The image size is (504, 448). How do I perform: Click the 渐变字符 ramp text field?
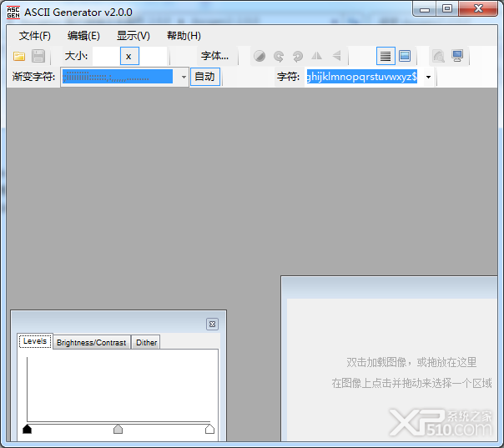[x=118, y=77]
